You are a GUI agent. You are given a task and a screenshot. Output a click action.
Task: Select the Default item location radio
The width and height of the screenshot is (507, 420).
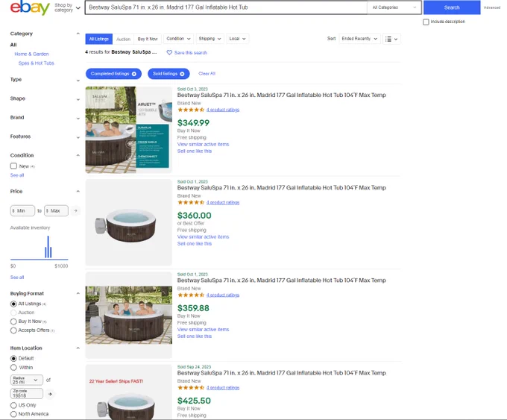click(x=13, y=359)
